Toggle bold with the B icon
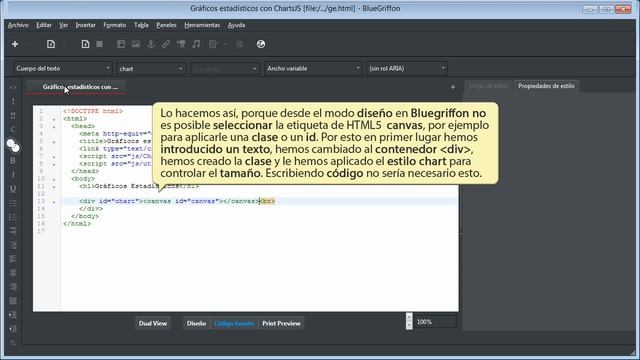 click(13, 160)
